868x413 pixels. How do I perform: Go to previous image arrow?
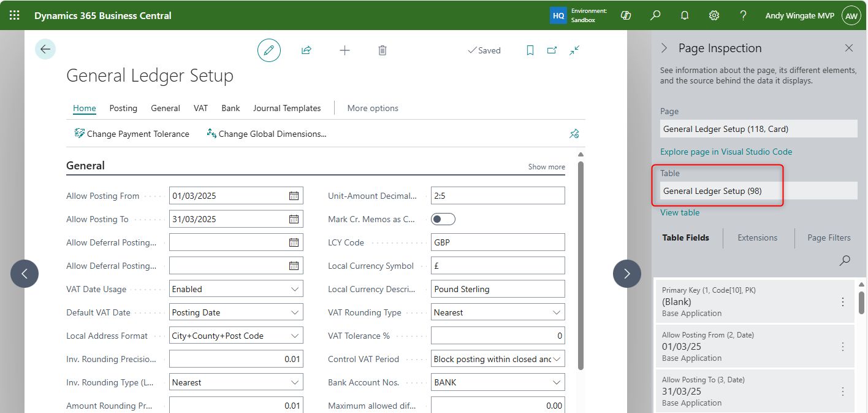point(25,274)
